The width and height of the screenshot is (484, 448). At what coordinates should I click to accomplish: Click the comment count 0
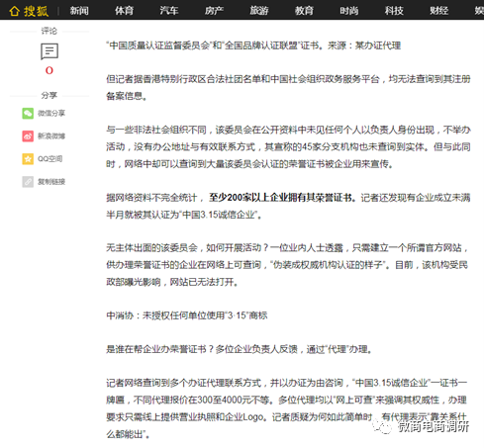[49, 70]
